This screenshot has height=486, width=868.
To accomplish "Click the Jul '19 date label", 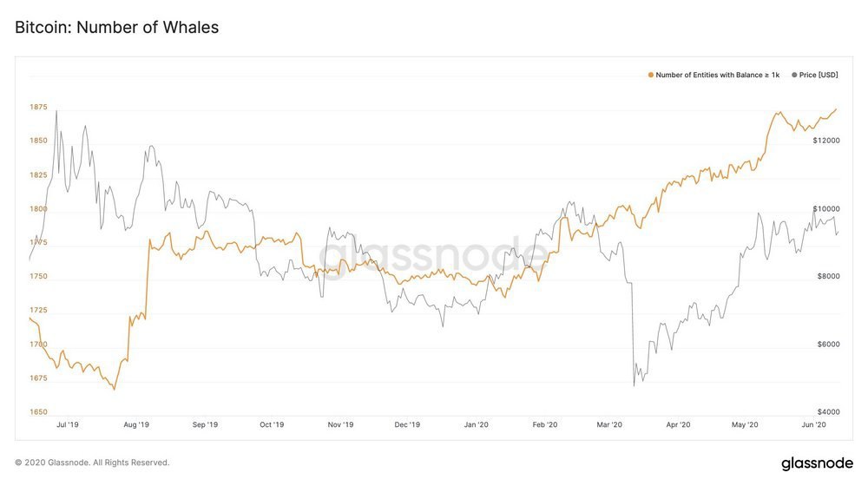I will pos(67,425).
